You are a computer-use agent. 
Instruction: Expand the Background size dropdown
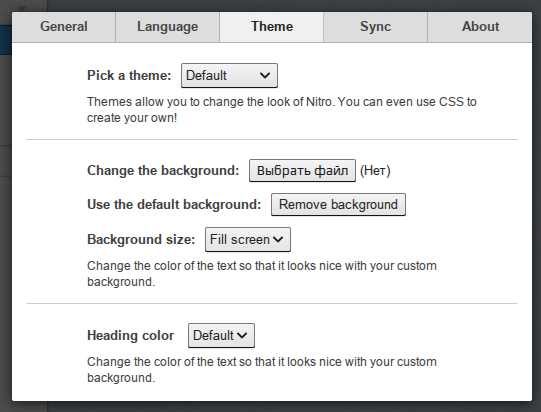coord(248,239)
